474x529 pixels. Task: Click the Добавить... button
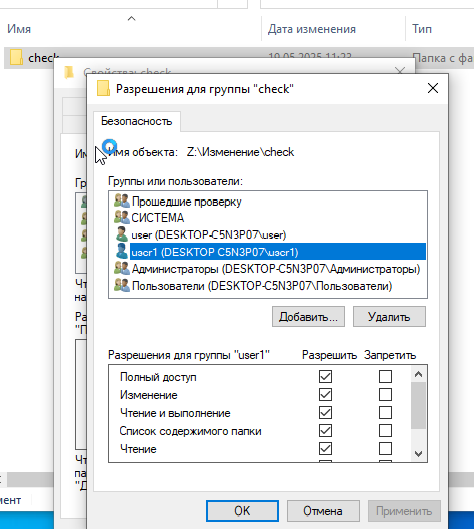pyautogui.click(x=308, y=316)
